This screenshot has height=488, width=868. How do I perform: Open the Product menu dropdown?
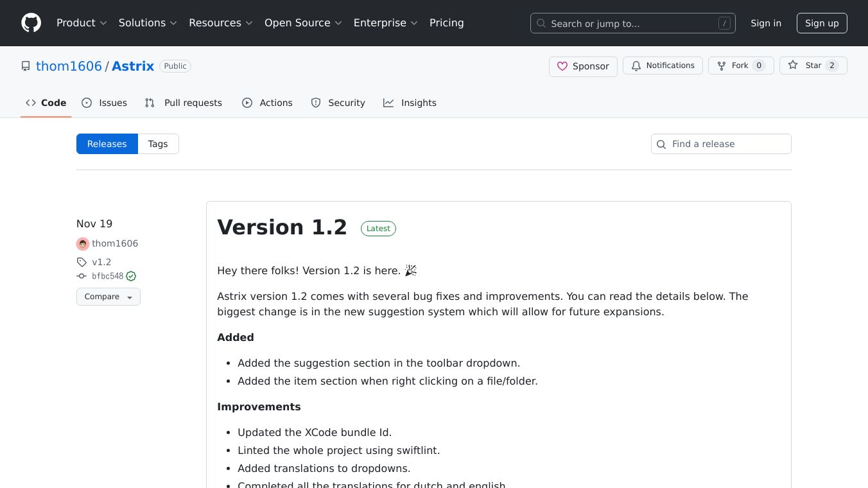click(82, 23)
